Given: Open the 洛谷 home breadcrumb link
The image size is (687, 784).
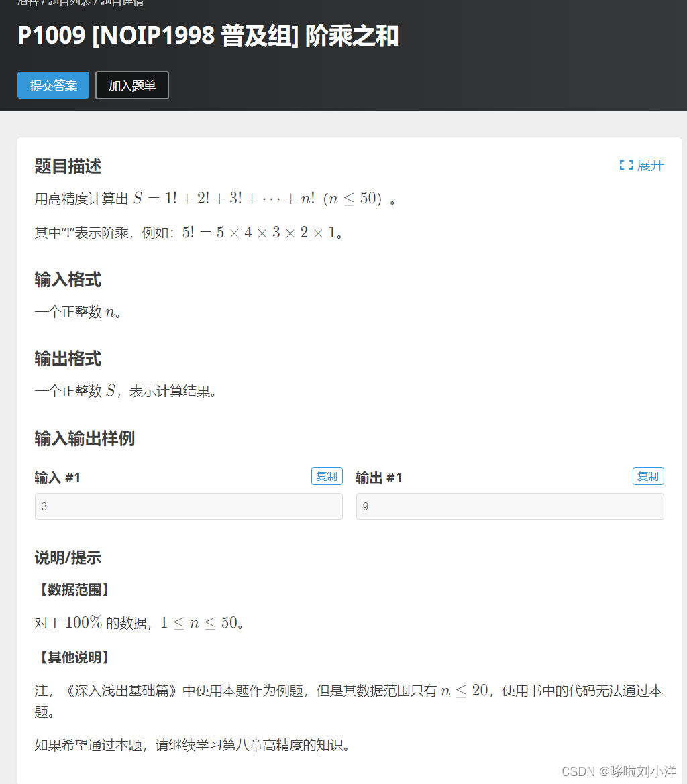Looking at the screenshot, I should coord(27,3).
